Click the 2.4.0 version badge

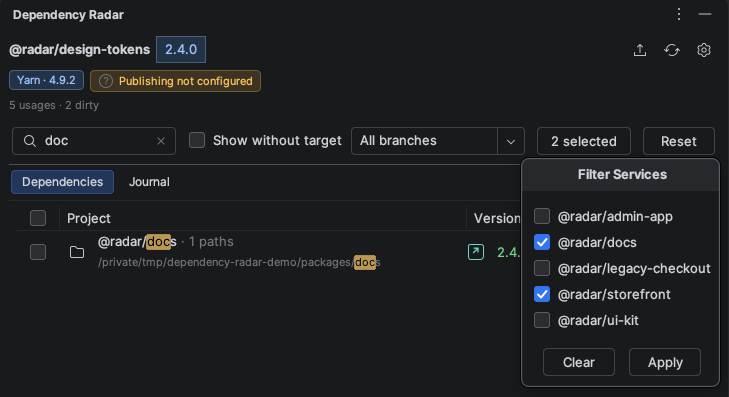coord(181,49)
